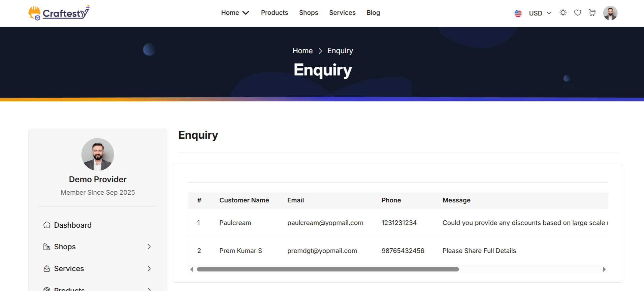644x291 pixels.
Task: Click the Shops building icon in sidebar
Action: coord(47,247)
